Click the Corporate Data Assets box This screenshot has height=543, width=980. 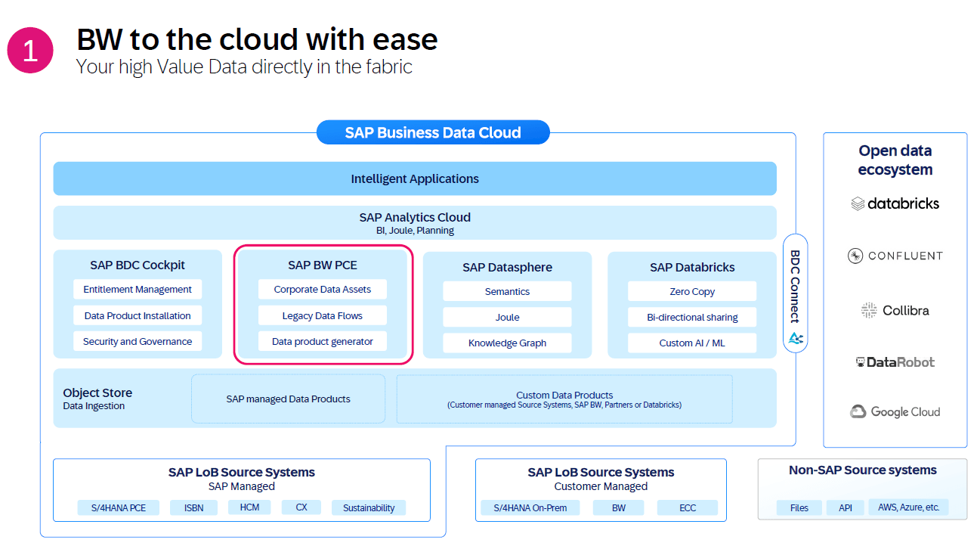[323, 290]
